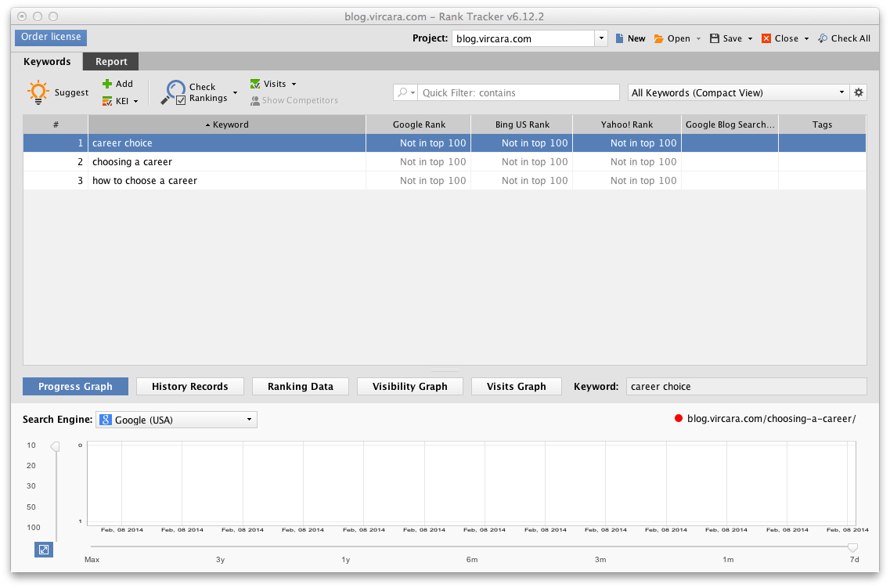Expand the Open project dropdown arrow

coord(698,38)
